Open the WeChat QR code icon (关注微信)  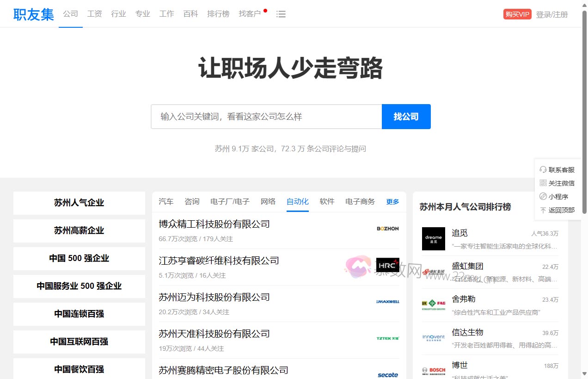tap(542, 183)
